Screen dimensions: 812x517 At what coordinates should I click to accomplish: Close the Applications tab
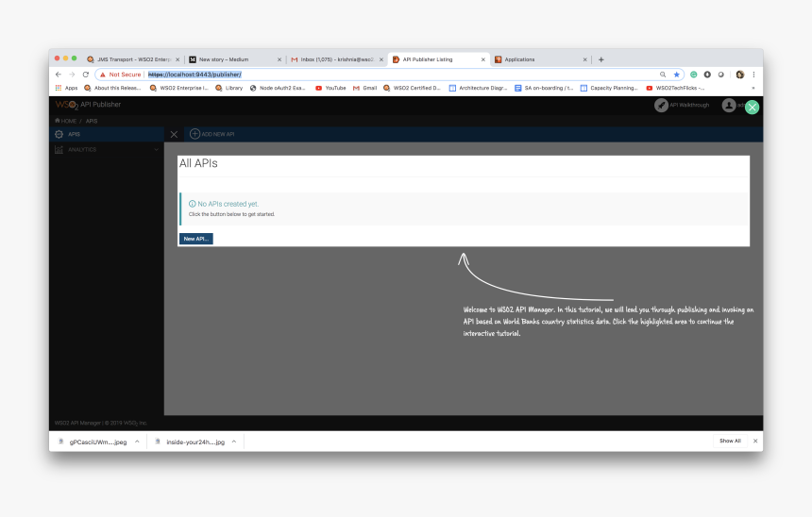[x=584, y=59]
